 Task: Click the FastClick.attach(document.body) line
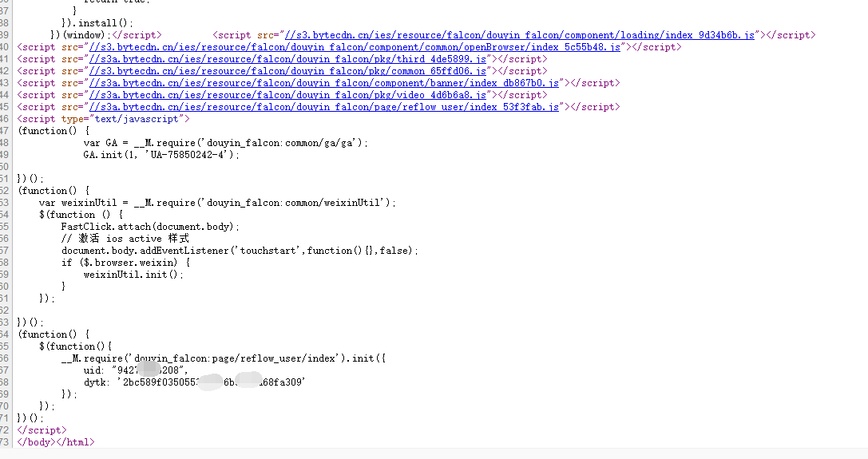click(151, 227)
